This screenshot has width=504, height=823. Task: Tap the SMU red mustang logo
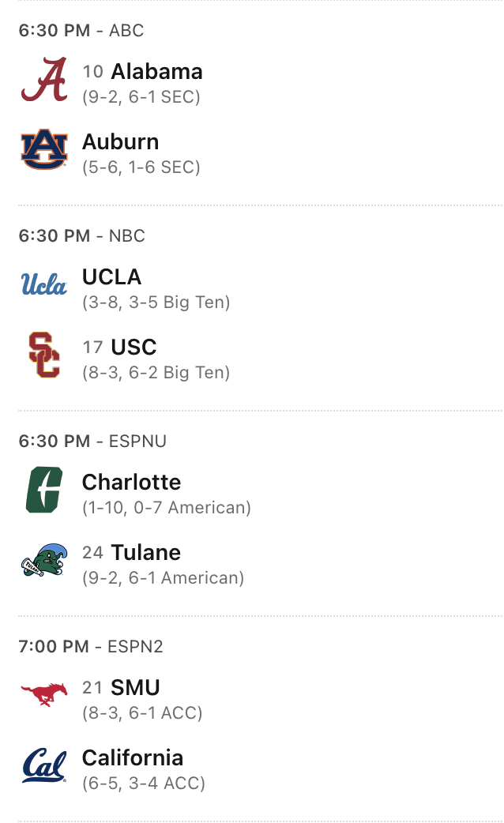[44, 695]
